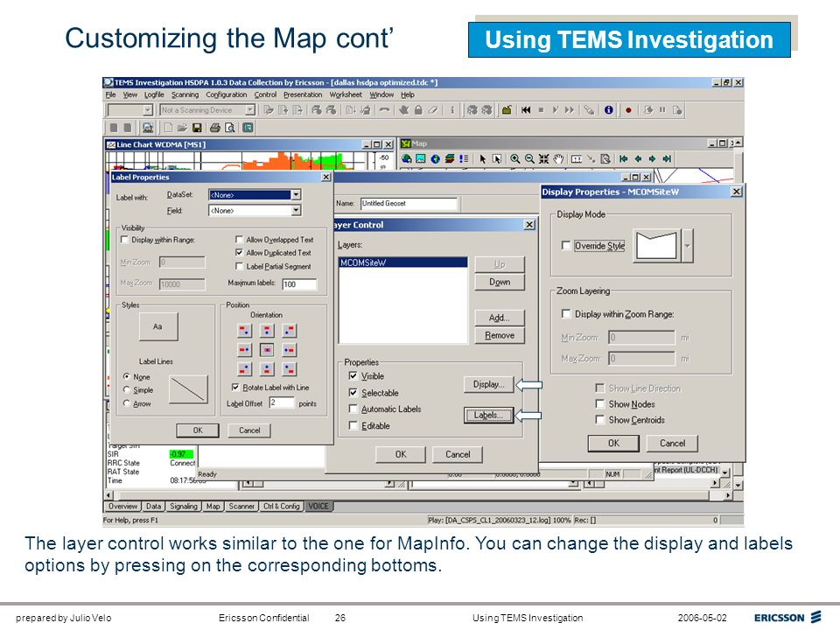Image resolution: width=840 pixels, height=630 pixels.
Task: Open the Presentation menu
Action: click(303, 94)
